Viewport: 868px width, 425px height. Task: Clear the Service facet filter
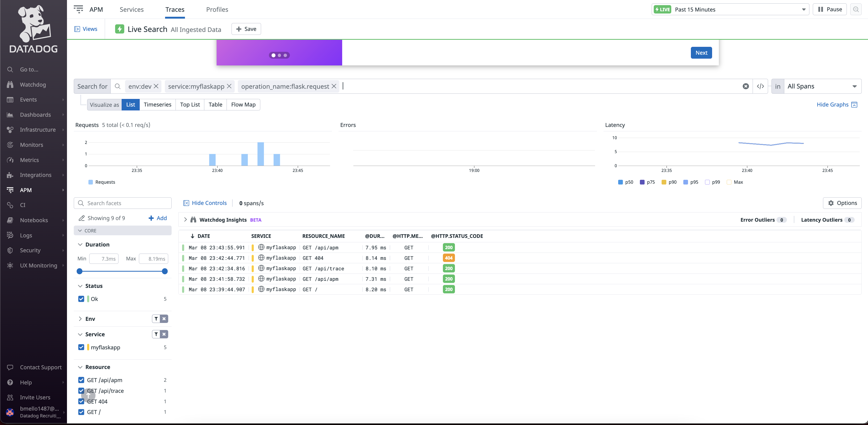(x=164, y=334)
